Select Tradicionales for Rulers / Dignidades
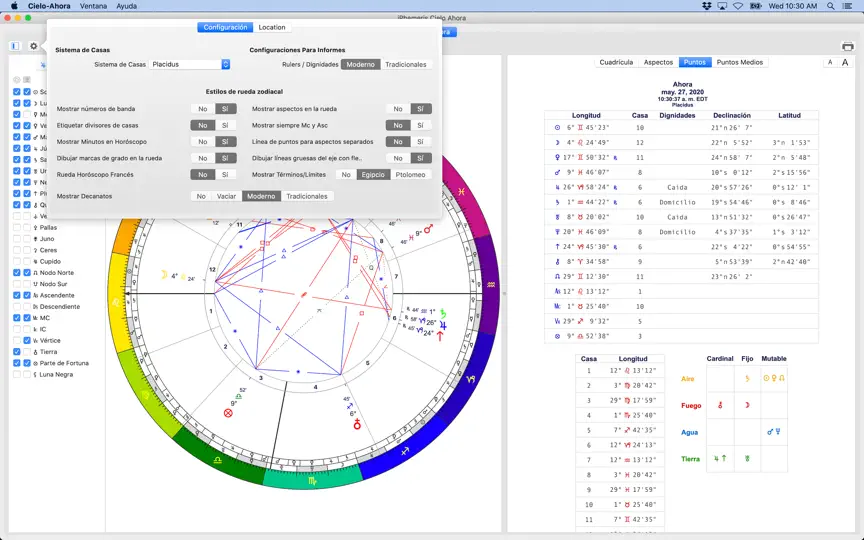The height and width of the screenshot is (540, 864). point(406,64)
